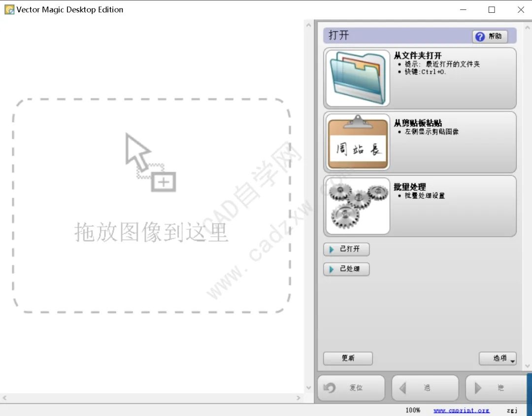Select 批里处理 batch option
The height and width of the screenshot is (416, 532).
pyautogui.click(x=420, y=206)
